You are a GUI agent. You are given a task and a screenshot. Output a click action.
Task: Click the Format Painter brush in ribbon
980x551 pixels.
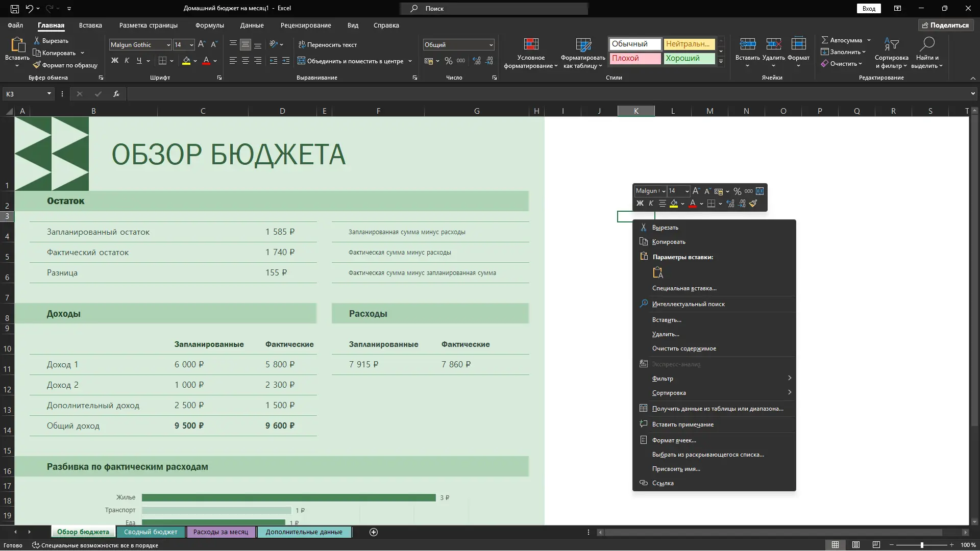[x=37, y=65]
